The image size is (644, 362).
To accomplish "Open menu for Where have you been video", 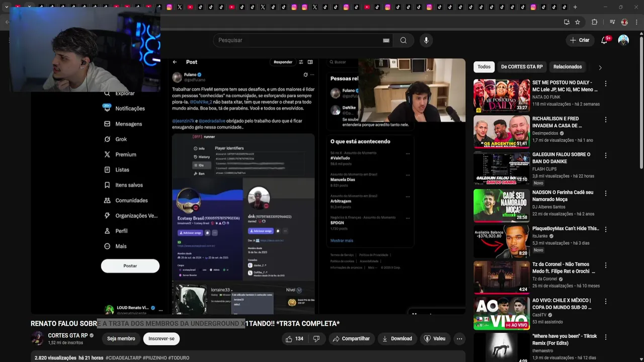I will [x=606, y=337].
